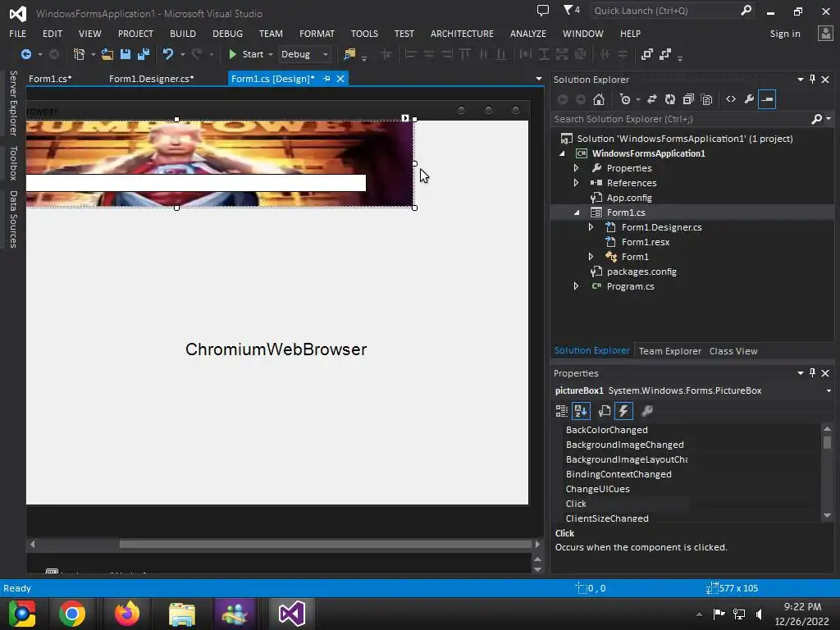Open Firefox from the taskbar
The width and height of the screenshot is (840, 630).
tap(127, 614)
